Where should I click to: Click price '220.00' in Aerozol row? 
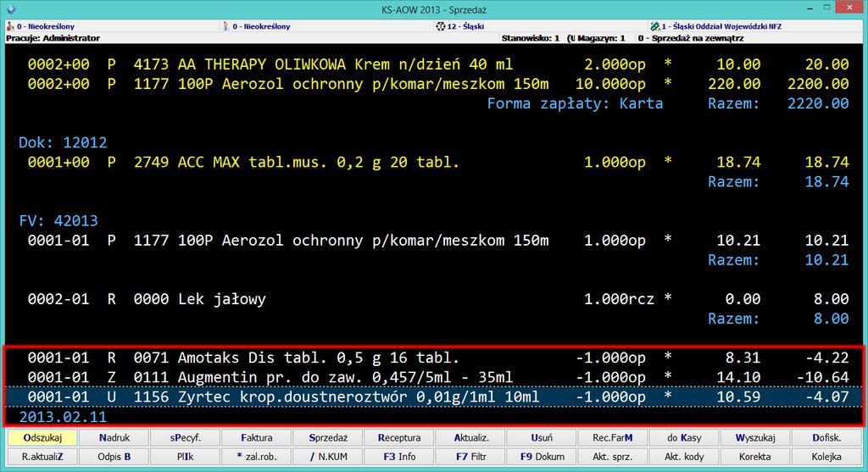click(734, 84)
